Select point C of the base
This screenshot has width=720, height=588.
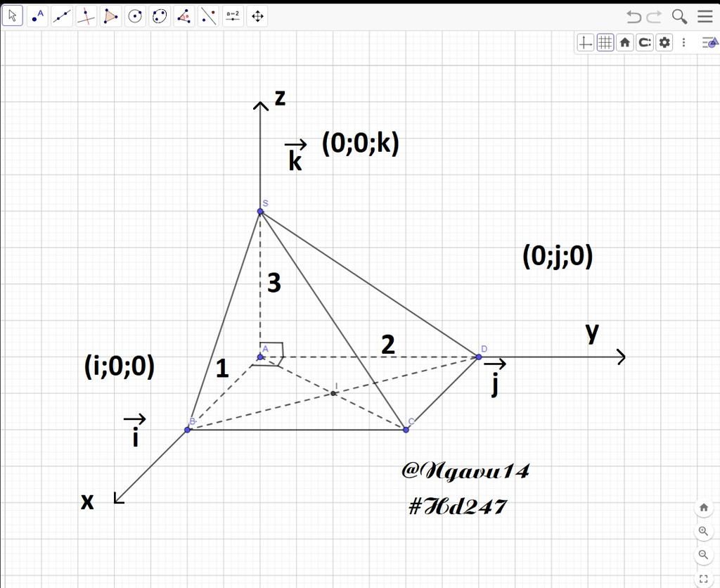coord(406,430)
